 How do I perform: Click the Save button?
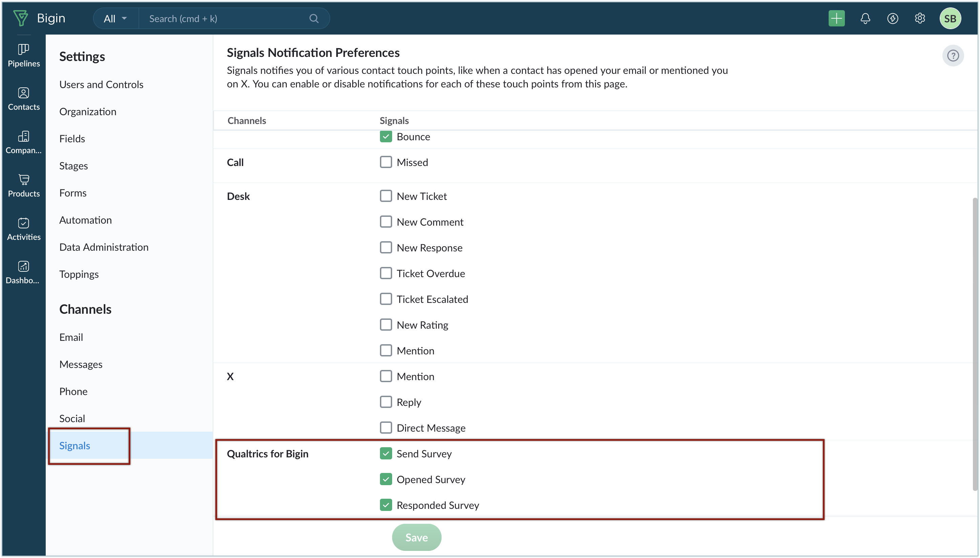416,537
